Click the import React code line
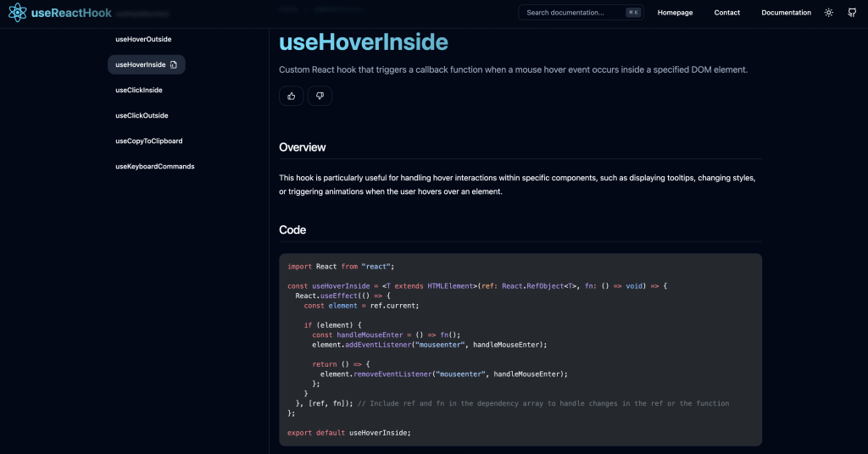This screenshot has width=868, height=454. (341, 267)
